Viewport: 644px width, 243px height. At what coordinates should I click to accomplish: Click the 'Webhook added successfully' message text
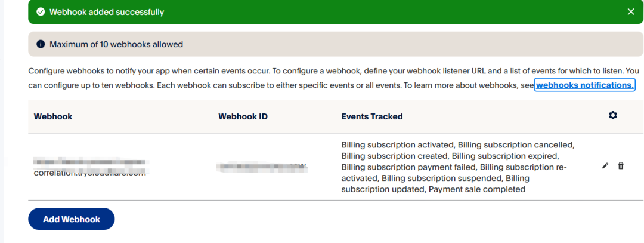click(x=107, y=12)
